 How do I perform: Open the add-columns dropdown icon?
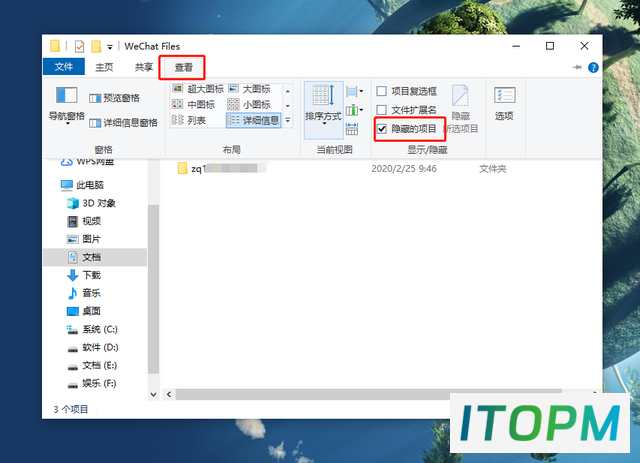[x=354, y=110]
